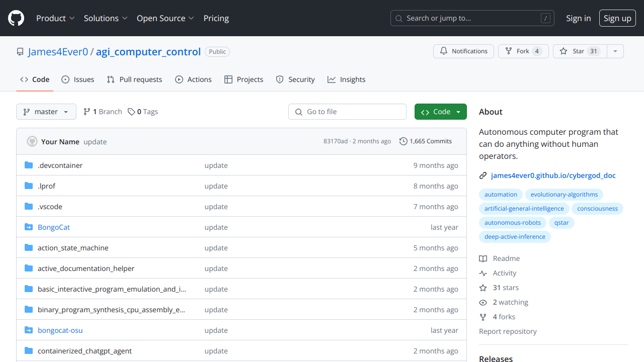644x362 pixels.
Task: Open the star lists dropdown arrow
Action: pyautogui.click(x=615, y=51)
